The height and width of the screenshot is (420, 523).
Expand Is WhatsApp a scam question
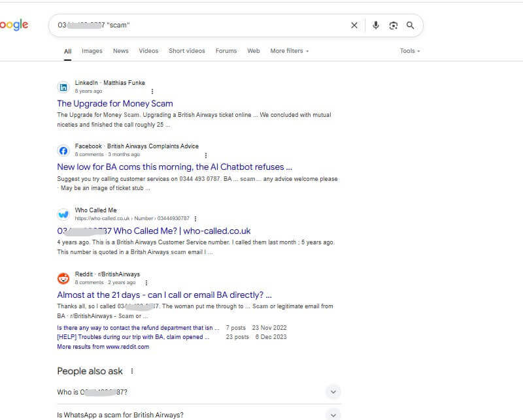pyautogui.click(x=199, y=415)
